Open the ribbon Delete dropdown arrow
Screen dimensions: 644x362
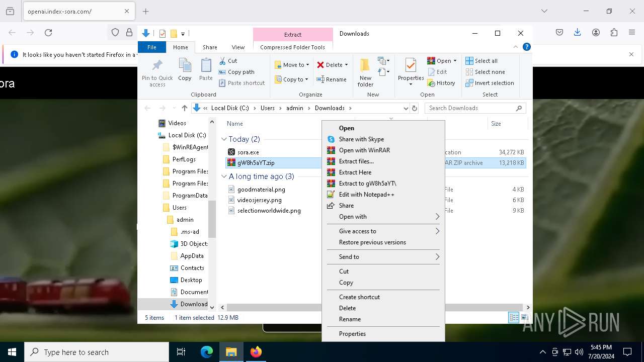click(347, 65)
